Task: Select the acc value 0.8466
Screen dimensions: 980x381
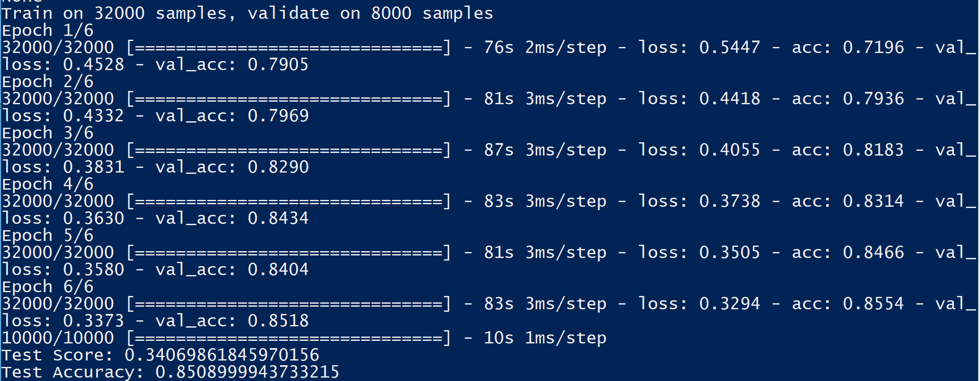Action: point(873,252)
